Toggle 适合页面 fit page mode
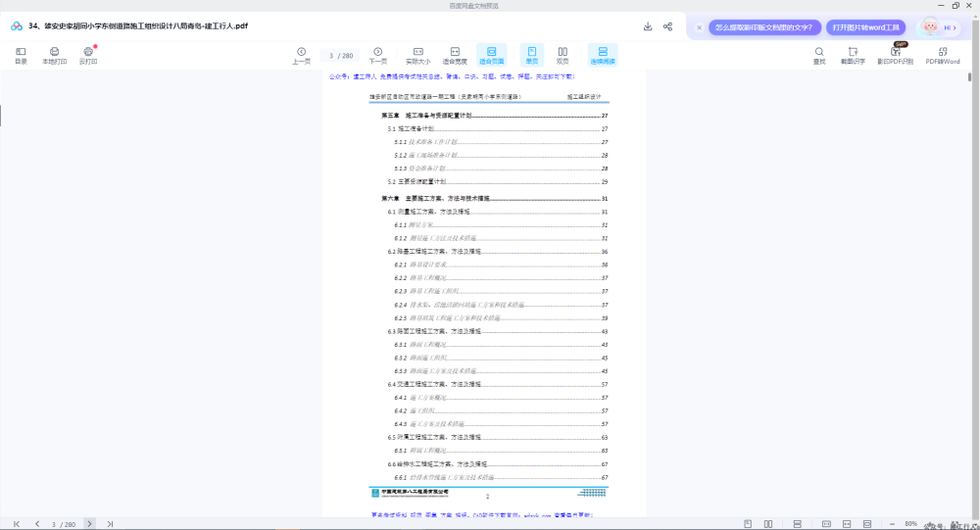The height and width of the screenshot is (530, 980). coord(491,55)
